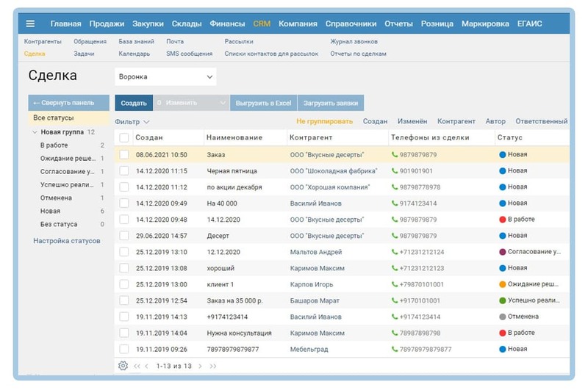
Task: Check the хороший row checkbox
Action: click(124, 268)
